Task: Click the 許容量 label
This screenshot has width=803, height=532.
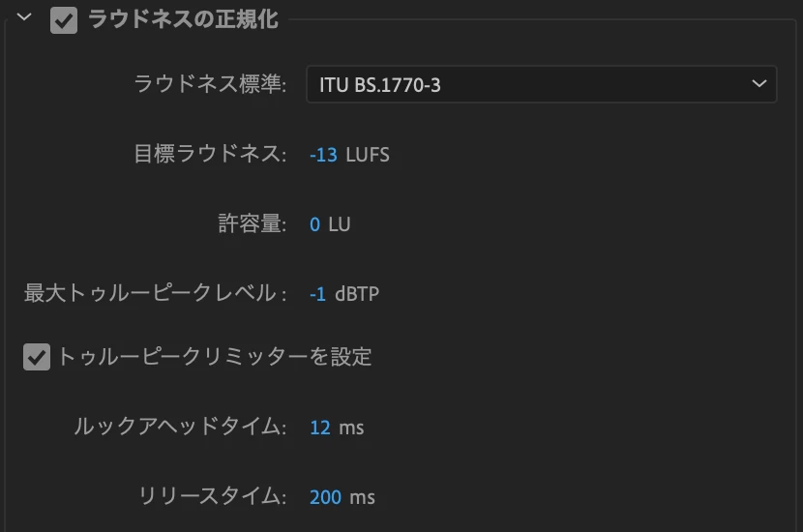Action: tap(252, 223)
